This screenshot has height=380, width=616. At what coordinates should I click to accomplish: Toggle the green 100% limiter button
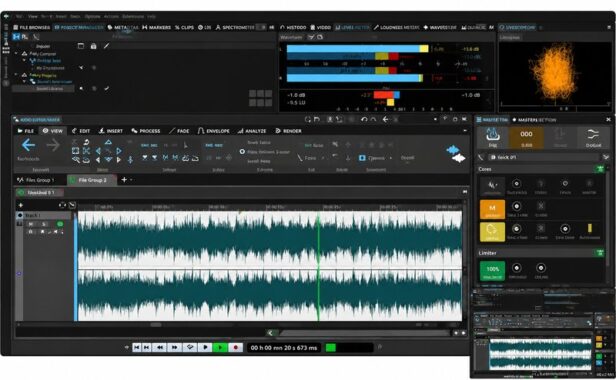pos(492,270)
